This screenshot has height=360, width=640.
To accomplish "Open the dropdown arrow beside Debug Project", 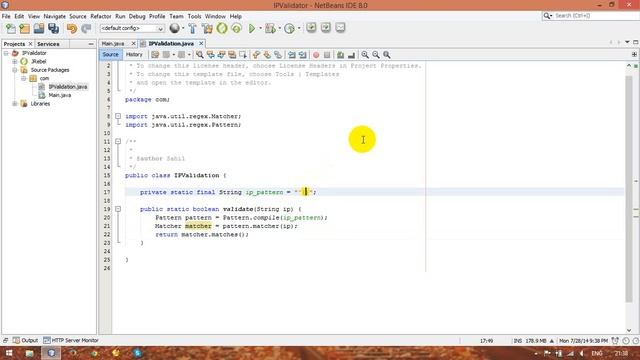I will [x=280, y=28].
